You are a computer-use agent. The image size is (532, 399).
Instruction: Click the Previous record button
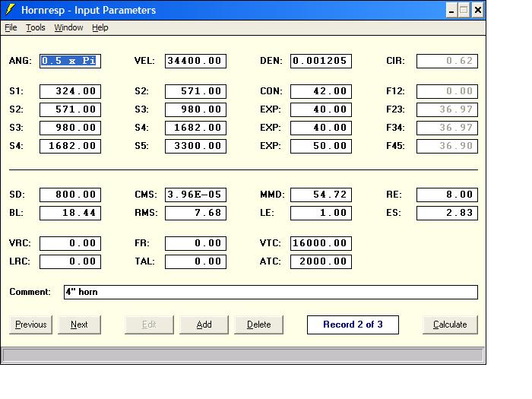(31, 325)
